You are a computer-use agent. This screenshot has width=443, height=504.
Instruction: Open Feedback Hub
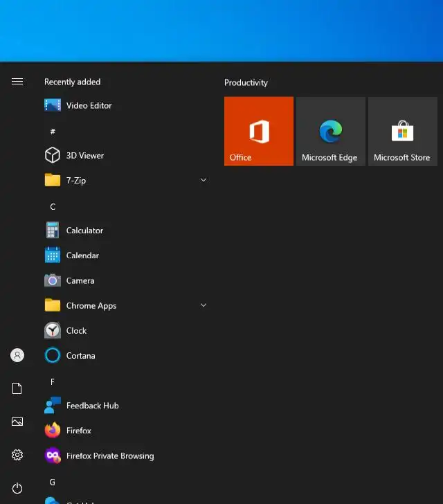[x=125, y=406]
